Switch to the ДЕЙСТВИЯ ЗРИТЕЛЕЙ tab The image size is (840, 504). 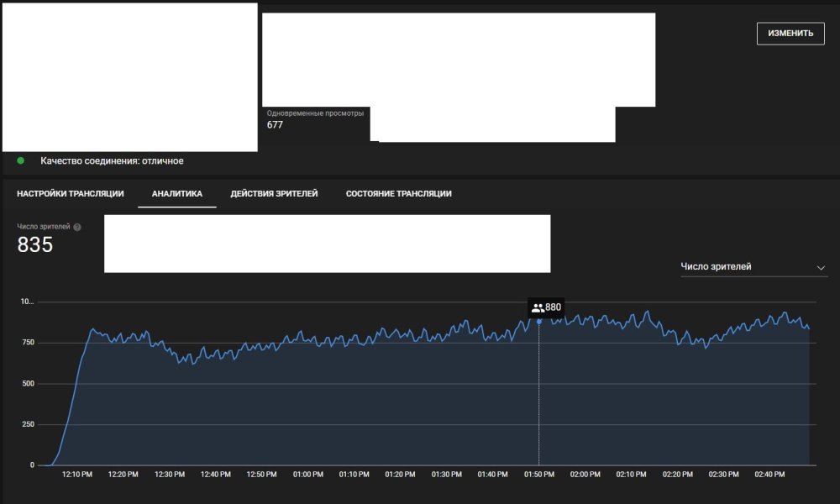274,194
